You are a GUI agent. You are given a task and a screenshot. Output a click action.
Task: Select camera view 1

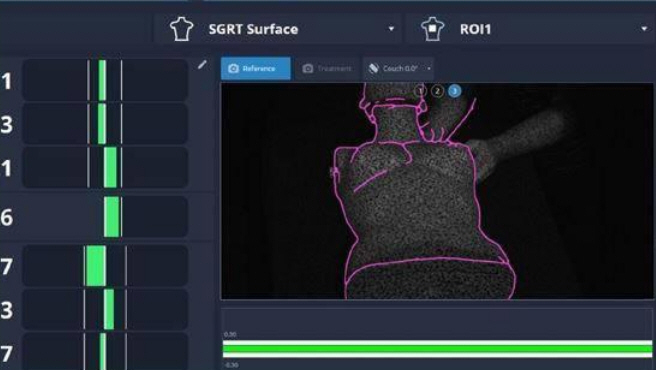(420, 91)
